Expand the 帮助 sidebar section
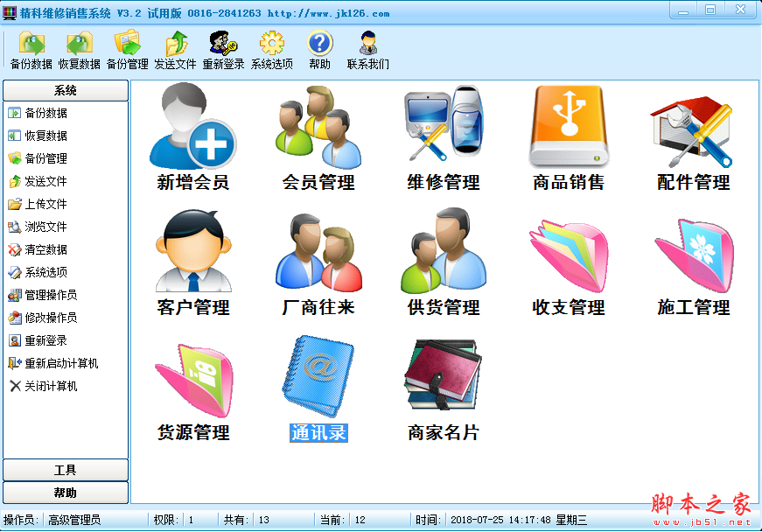Image resolution: width=762 pixels, height=532 pixels. click(66, 493)
